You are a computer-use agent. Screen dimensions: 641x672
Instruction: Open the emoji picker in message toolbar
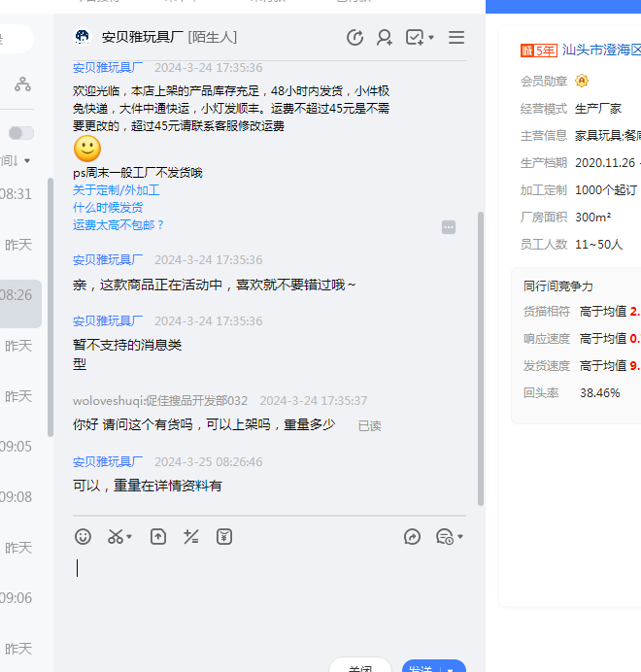[x=84, y=537]
